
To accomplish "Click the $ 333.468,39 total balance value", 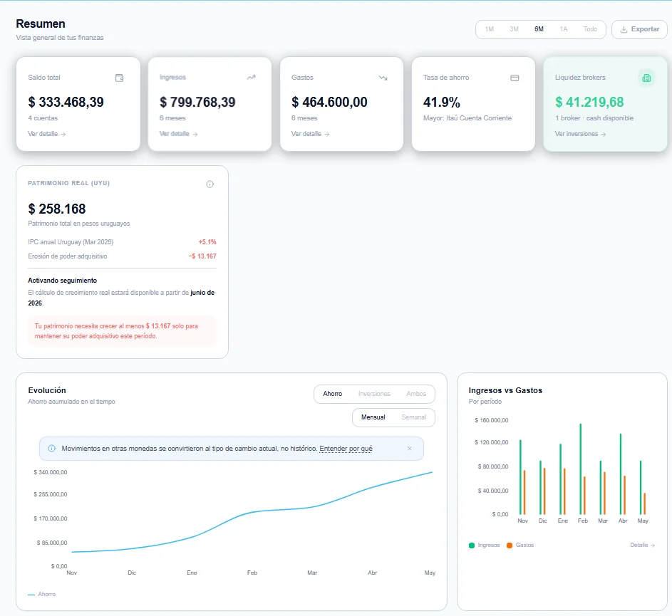I will pyautogui.click(x=66, y=102).
